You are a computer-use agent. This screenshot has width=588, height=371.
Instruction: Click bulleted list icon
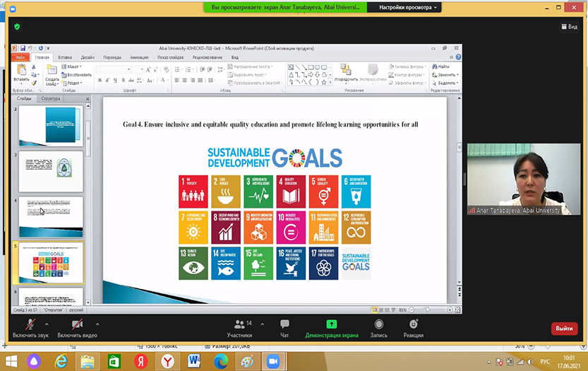179,69
